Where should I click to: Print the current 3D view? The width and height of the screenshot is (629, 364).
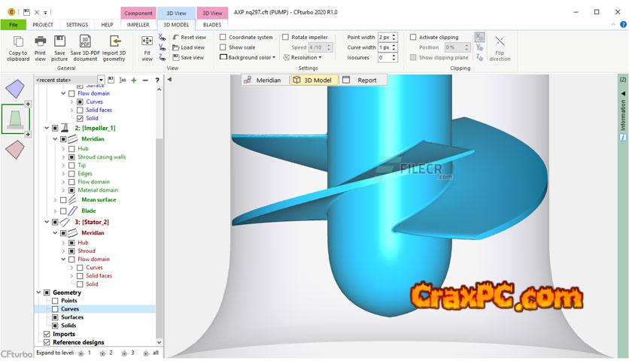(40, 48)
